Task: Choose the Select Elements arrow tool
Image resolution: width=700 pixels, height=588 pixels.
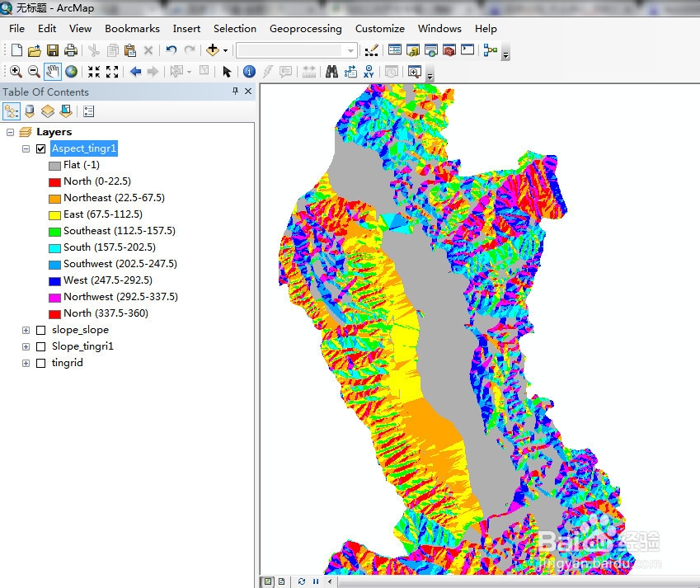Action: pyautogui.click(x=227, y=72)
